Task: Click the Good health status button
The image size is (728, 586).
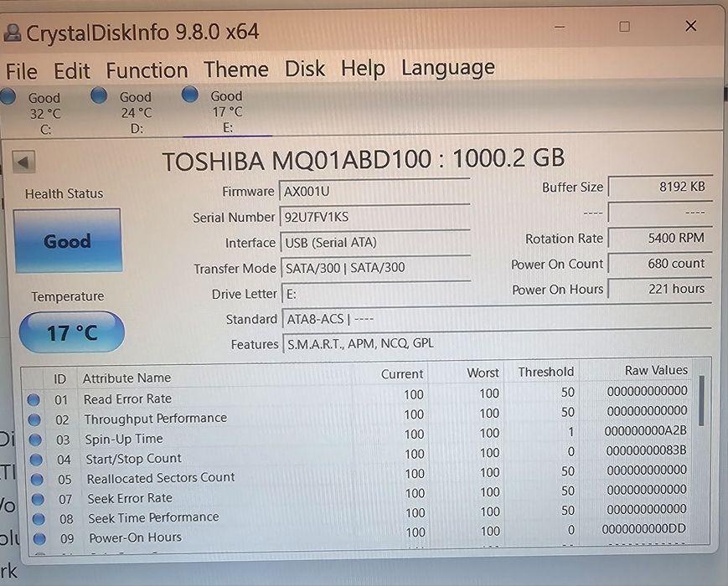Action: pos(68,241)
